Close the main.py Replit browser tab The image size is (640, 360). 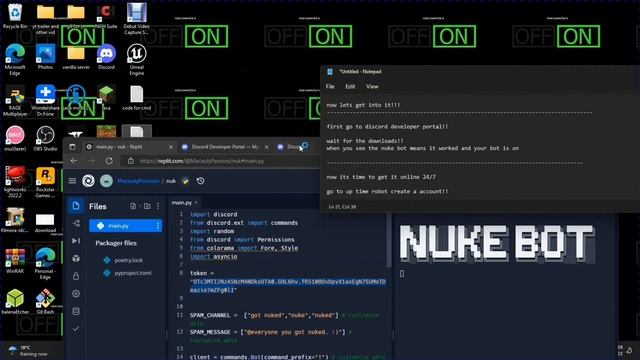(x=171, y=147)
